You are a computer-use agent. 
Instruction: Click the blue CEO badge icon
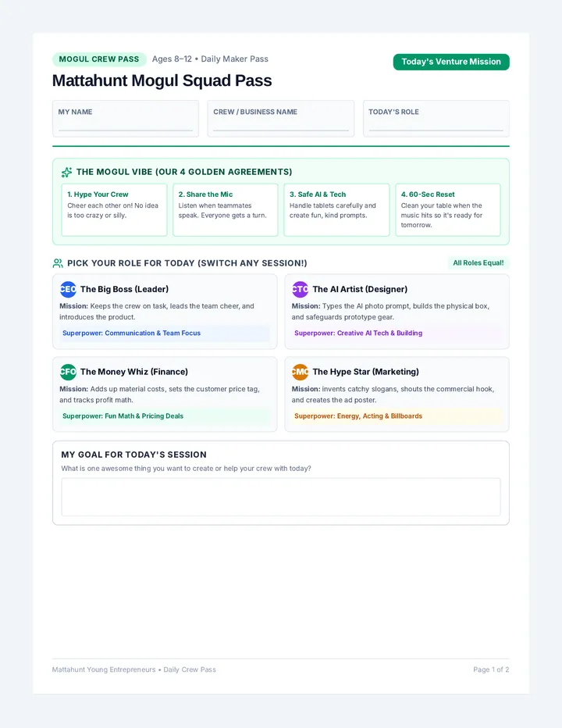(x=68, y=289)
